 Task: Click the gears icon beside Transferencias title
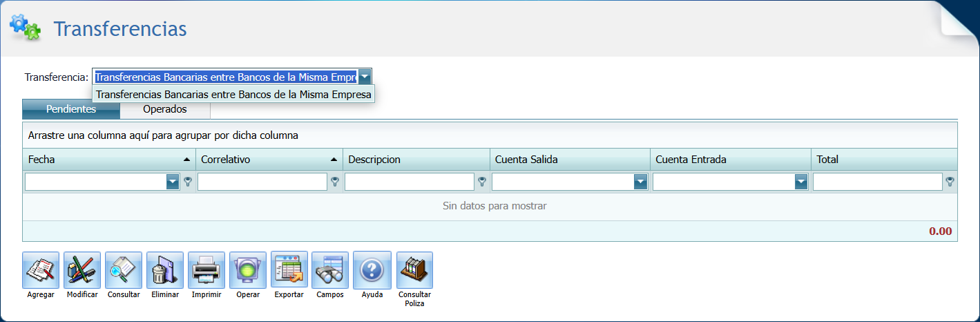coord(25,26)
